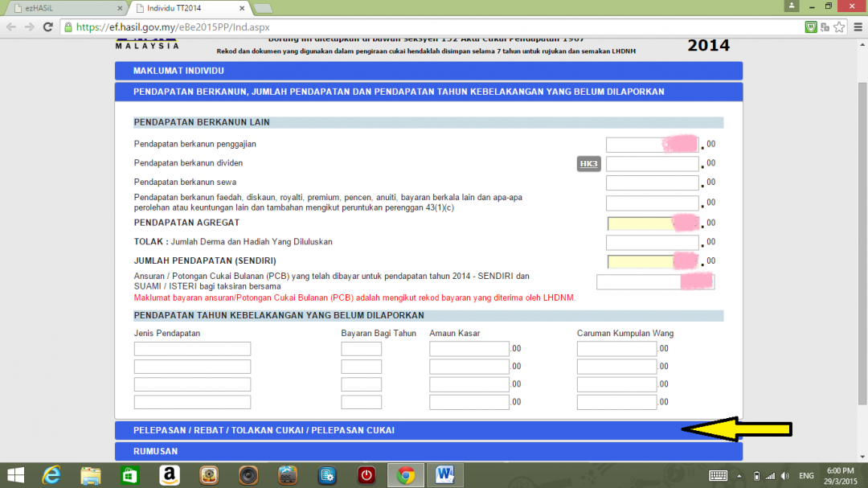Click the faedah, diskaun, royalti income field
868x488 pixels.
[x=652, y=203]
